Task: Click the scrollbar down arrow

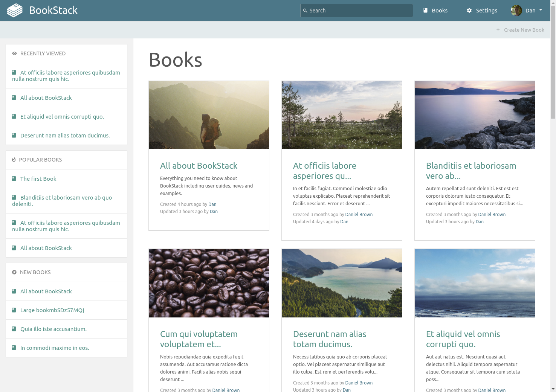Action: coord(553,389)
